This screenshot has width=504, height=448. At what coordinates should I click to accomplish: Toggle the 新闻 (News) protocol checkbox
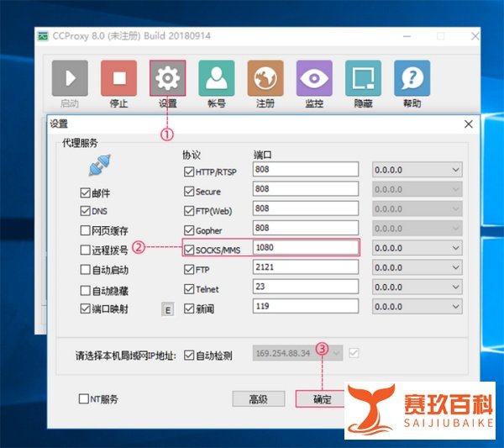tap(189, 308)
